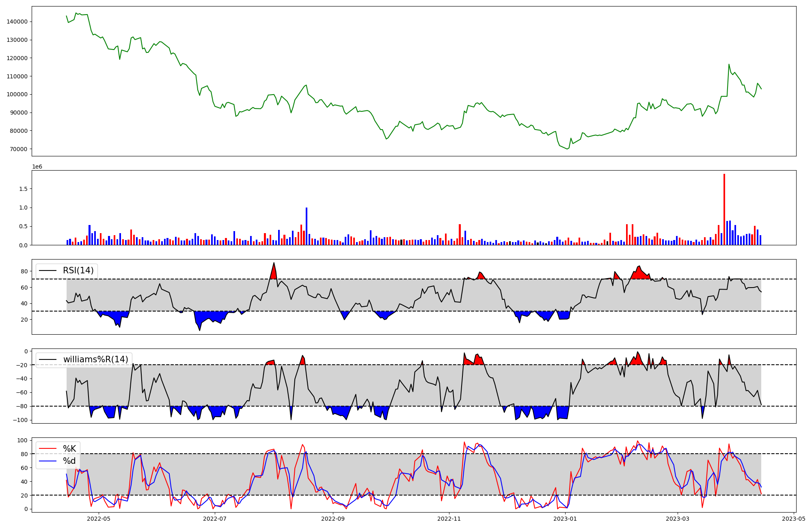This screenshot has width=812, height=528.
Task: Click the −100 Williams %R axis label
Action: click(x=19, y=420)
